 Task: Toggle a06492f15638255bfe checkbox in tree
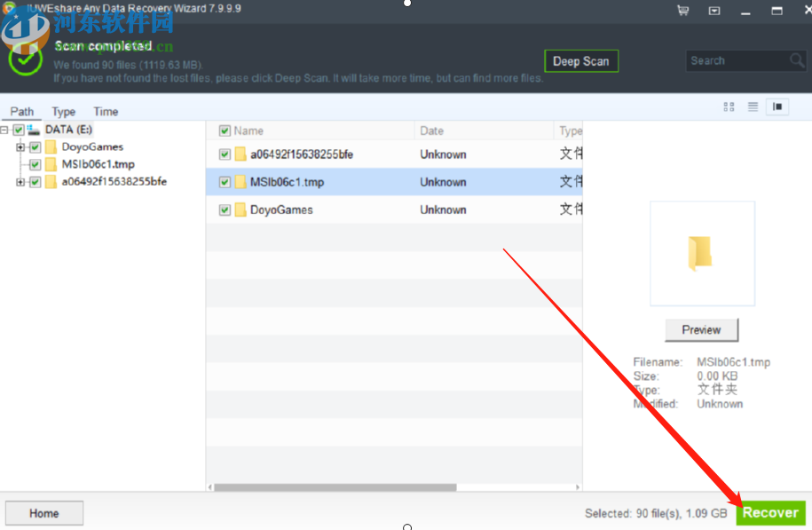[35, 182]
